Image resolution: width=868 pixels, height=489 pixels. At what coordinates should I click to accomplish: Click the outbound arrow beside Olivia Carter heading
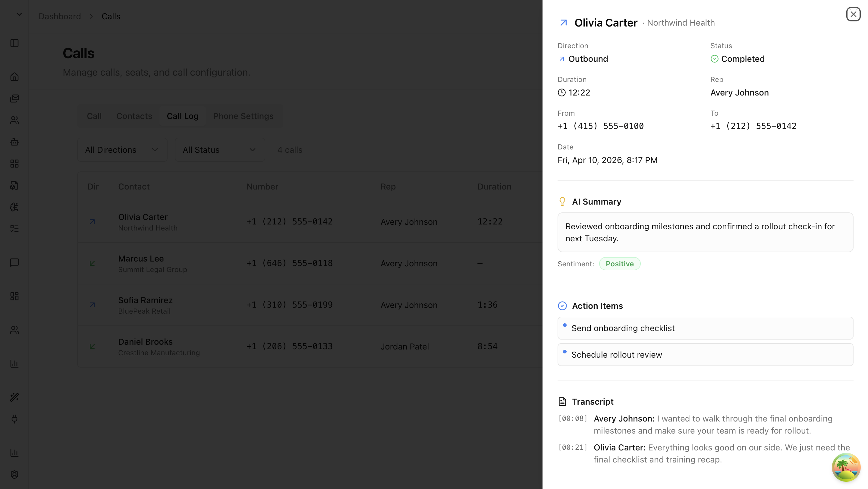coord(563,23)
